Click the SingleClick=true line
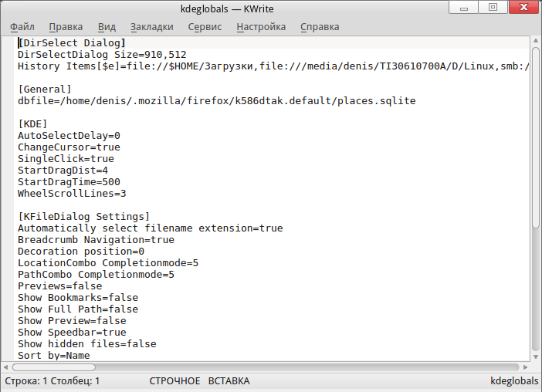 click(x=66, y=158)
